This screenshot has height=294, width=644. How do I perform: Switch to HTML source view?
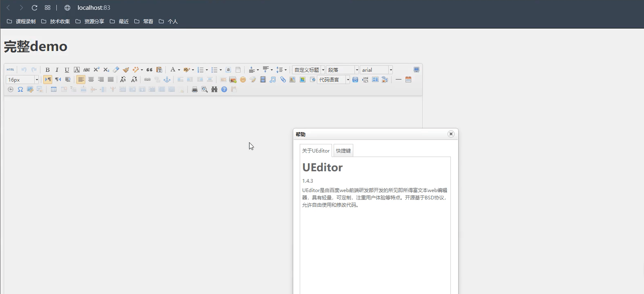pyautogui.click(x=11, y=70)
